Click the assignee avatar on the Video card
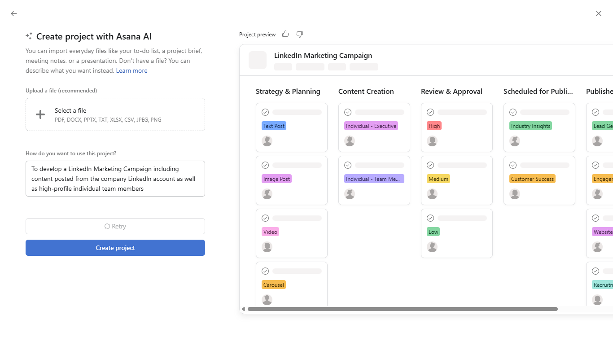The height and width of the screenshot is (364, 613). pyautogui.click(x=267, y=246)
